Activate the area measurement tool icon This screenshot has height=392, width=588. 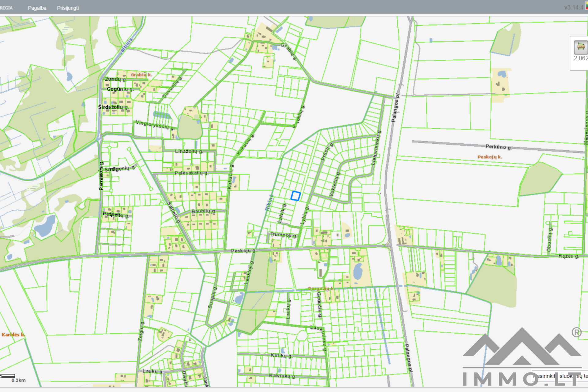click(x=580, y=47)
